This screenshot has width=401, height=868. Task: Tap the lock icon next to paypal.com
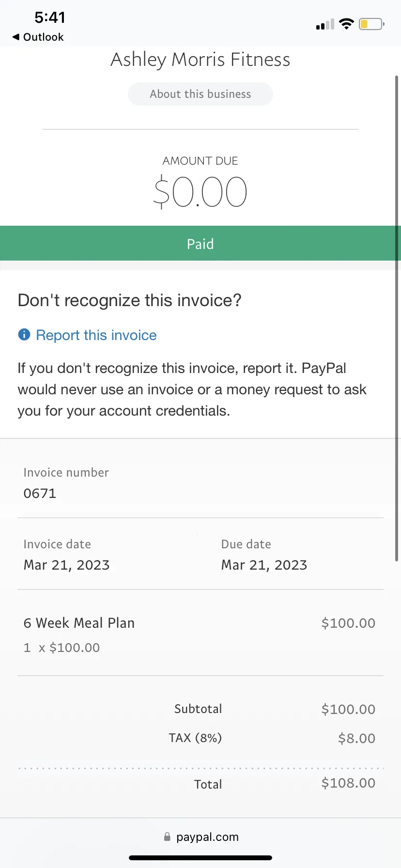[167, 837]
